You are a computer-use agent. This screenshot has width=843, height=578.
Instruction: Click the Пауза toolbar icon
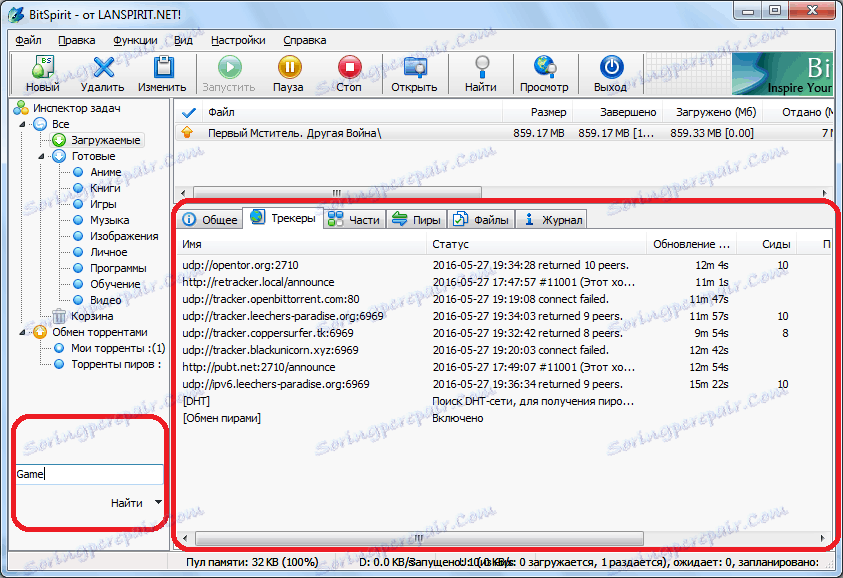(289, 68)
